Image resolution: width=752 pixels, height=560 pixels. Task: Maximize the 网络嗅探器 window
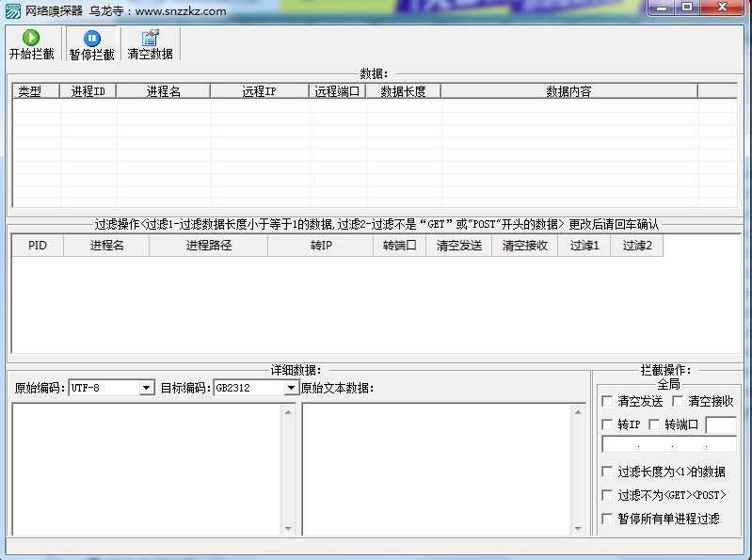coord(687,8)
